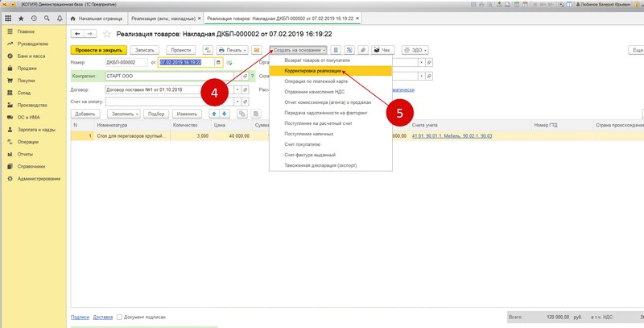Click Контрагент field СТАРТ ООО

(x=170, y=76)
